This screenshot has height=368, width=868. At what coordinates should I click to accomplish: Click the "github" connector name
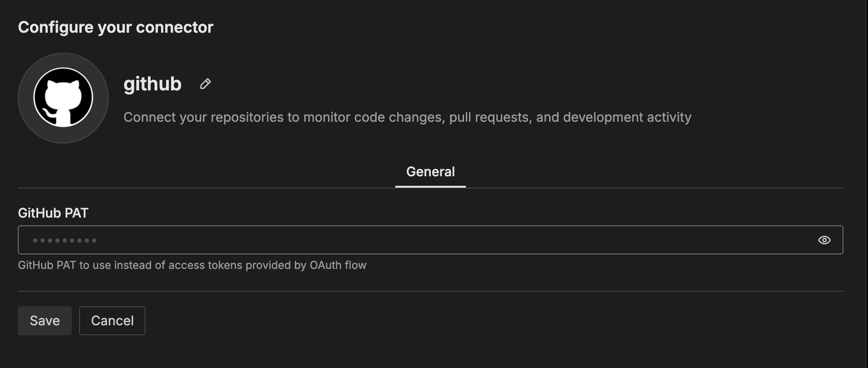(152, 84)
